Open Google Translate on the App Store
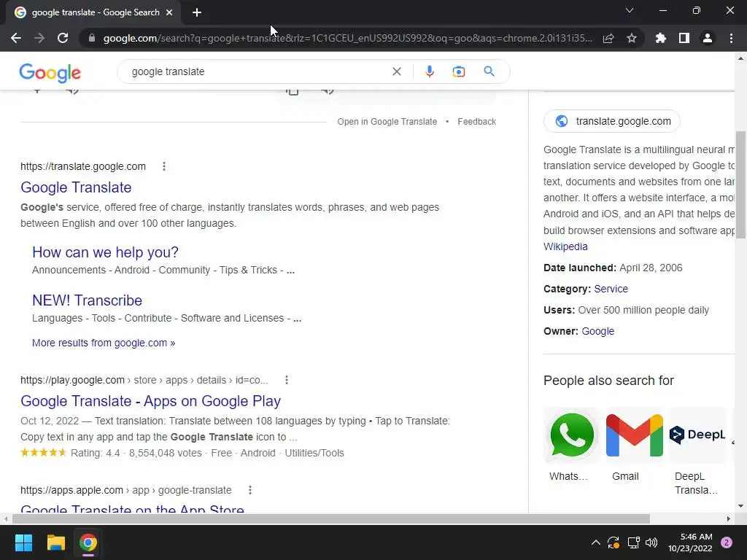747x560 pixels. click(133, 508)
